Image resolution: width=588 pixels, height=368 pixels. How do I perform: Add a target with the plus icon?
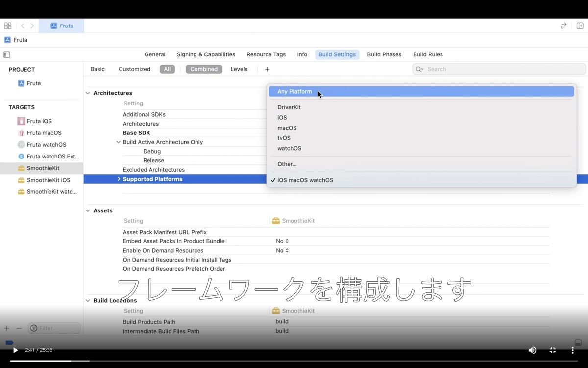pyautogui.click(x=6, y=328)
